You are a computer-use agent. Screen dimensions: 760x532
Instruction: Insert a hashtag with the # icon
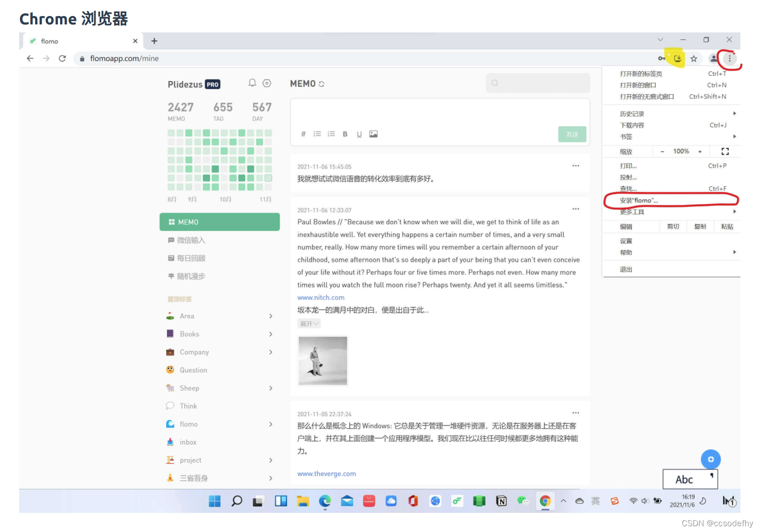click(303, 134)
